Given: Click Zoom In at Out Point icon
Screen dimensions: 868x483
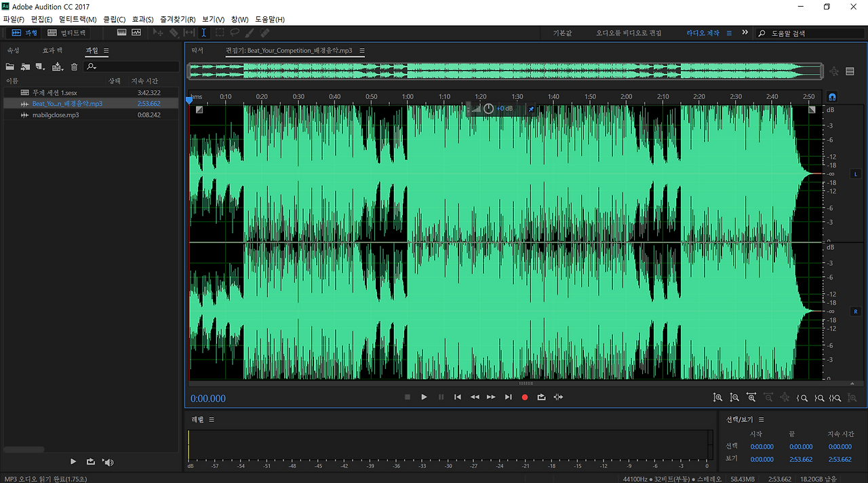Looking at the screenshot, I should point(819,398).
